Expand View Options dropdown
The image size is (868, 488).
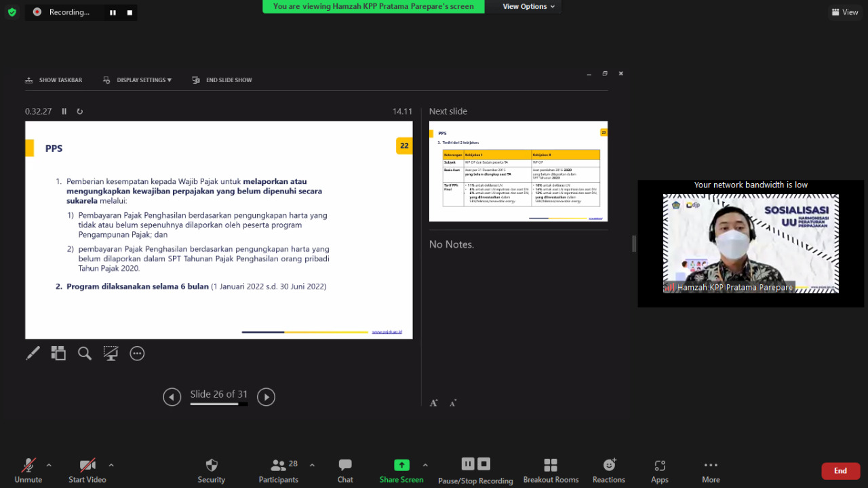click(528, 7)
